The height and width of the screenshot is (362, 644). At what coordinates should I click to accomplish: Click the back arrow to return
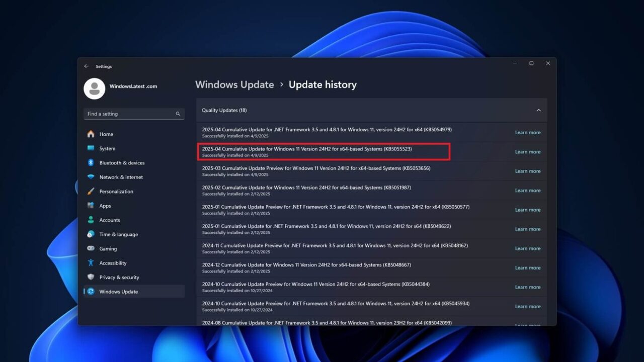(86, 66)
